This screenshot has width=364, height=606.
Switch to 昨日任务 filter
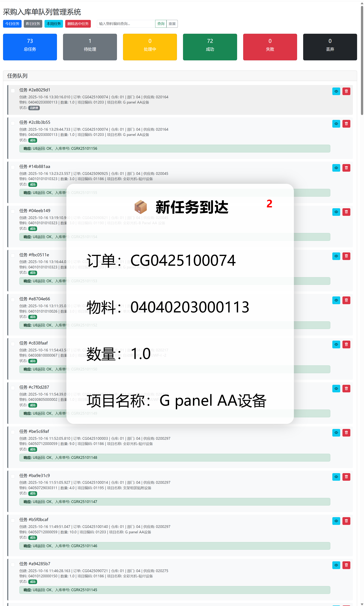point(33,24)
